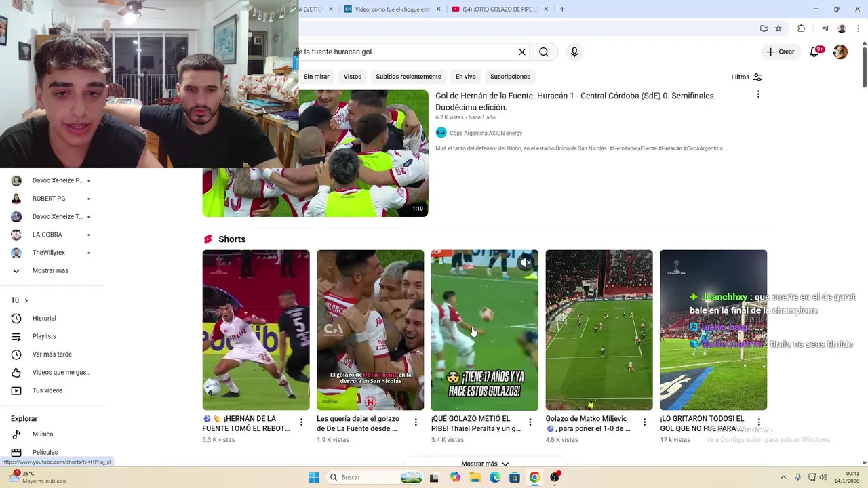Open Microsoft Edge from the taskbar
The height and width of the screenshot is (488, 868).
(495, 477)
